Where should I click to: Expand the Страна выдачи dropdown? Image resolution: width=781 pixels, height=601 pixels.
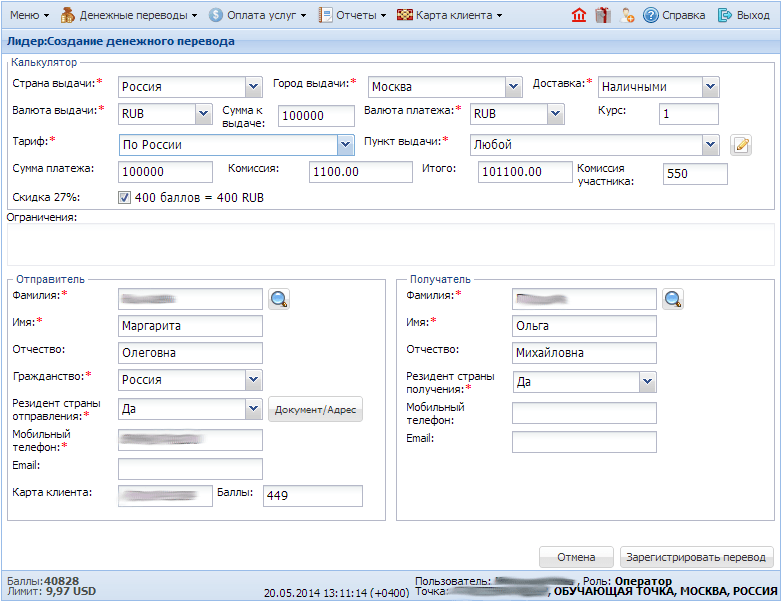[253, 87]
